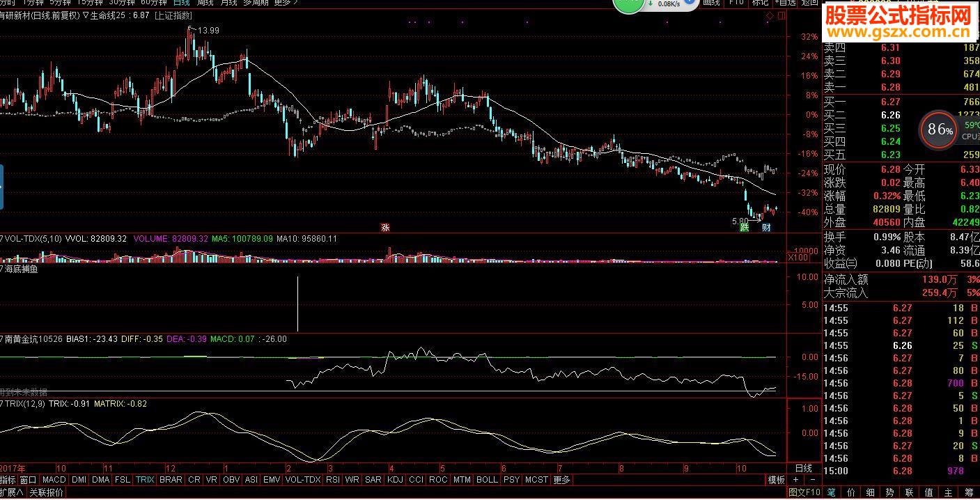This screenshot has height=500, width=980.
Task: Select the BOLL indicator tab
Action: pyautogui.click(x=487, y=480)
